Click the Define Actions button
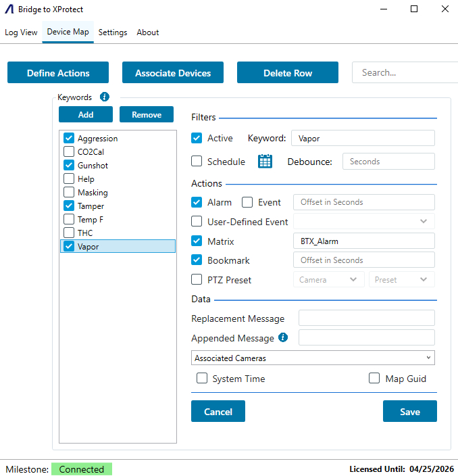The image size is (458, 476). pyautogui.click(x=58, y=72)
